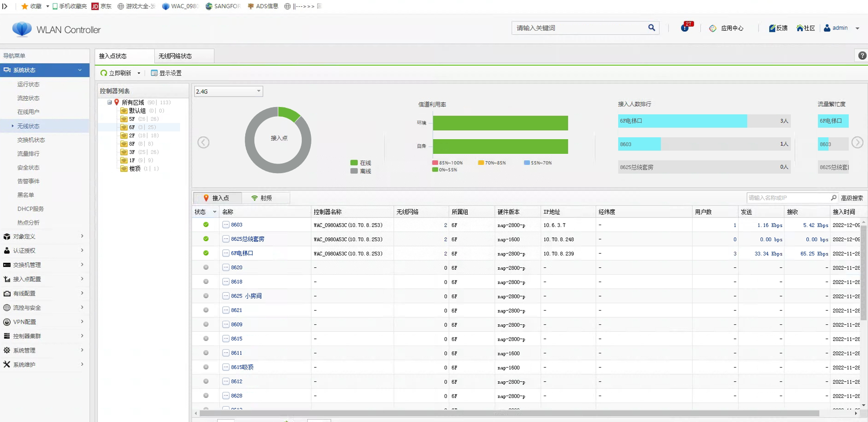Open advanced search link
Image resolution: width=868 pixels, height=422 pixels.
pyautogui.click(x=851, y=198)
